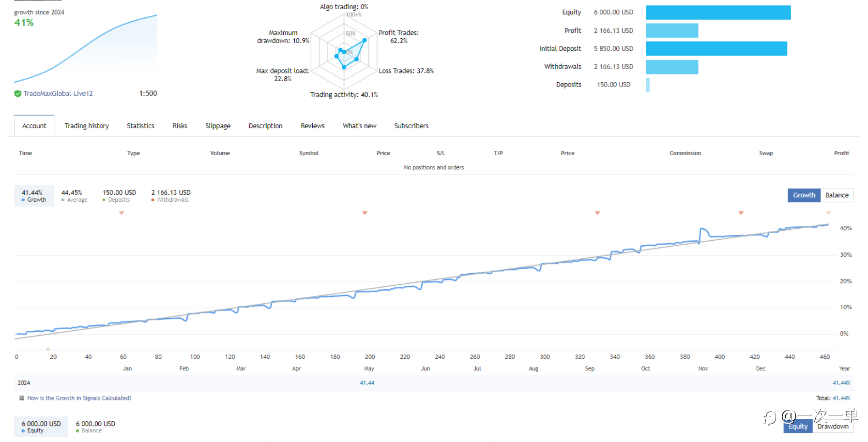Open the Reviews tab
The height and width of the screenshot is (442, 868).
313,126
